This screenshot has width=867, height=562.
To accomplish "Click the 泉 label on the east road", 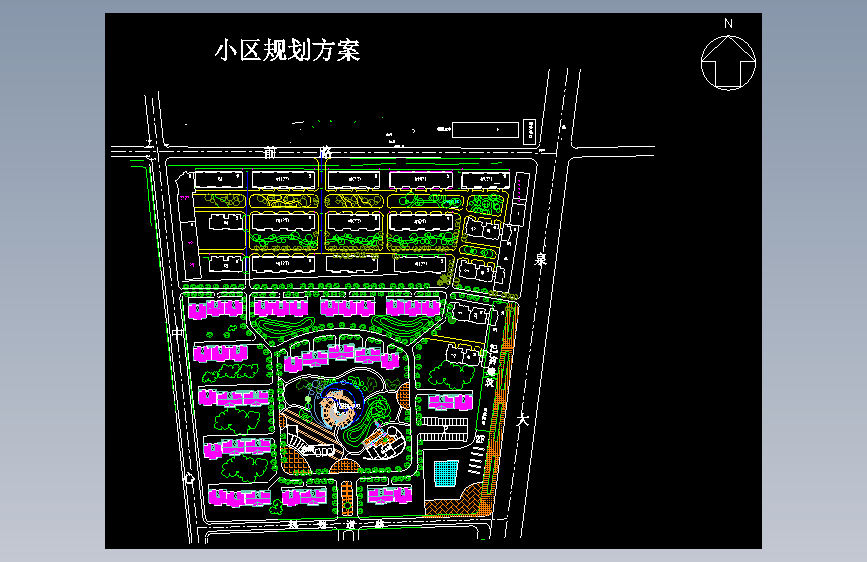I will pos(540,259).
